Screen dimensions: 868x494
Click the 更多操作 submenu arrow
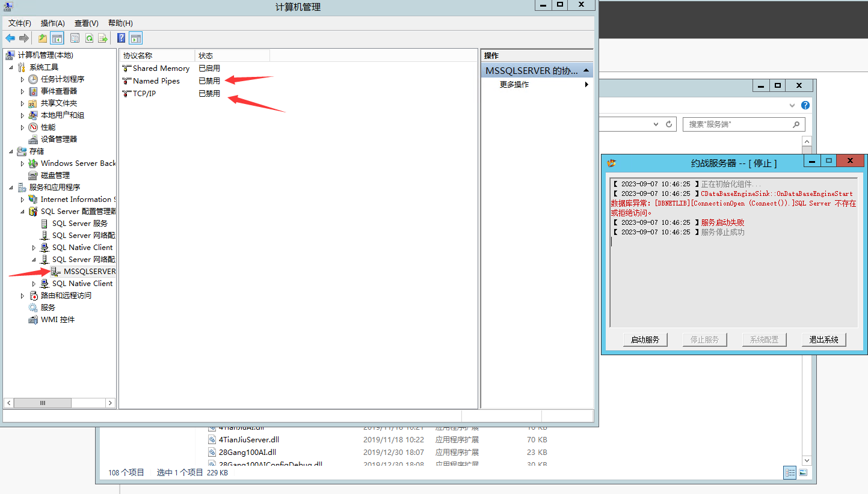586,85
